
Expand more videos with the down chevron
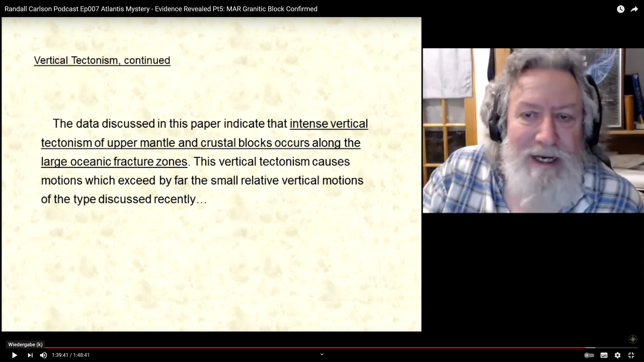click(x=322, y=354)
